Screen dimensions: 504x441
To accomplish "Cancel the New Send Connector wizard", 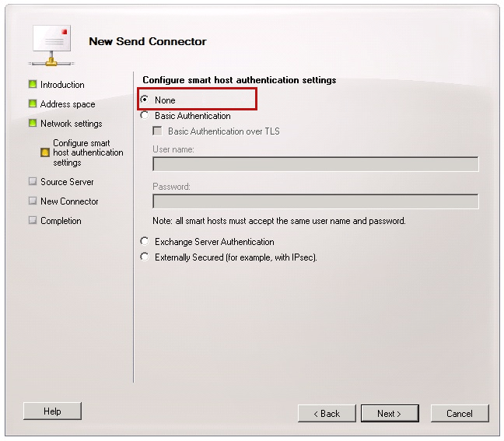I will 460,413.
